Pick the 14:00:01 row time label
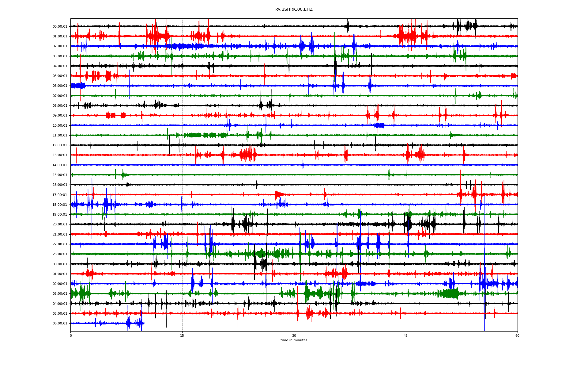The width and height of the screenshot is (588, 368). tap(60, 165)
